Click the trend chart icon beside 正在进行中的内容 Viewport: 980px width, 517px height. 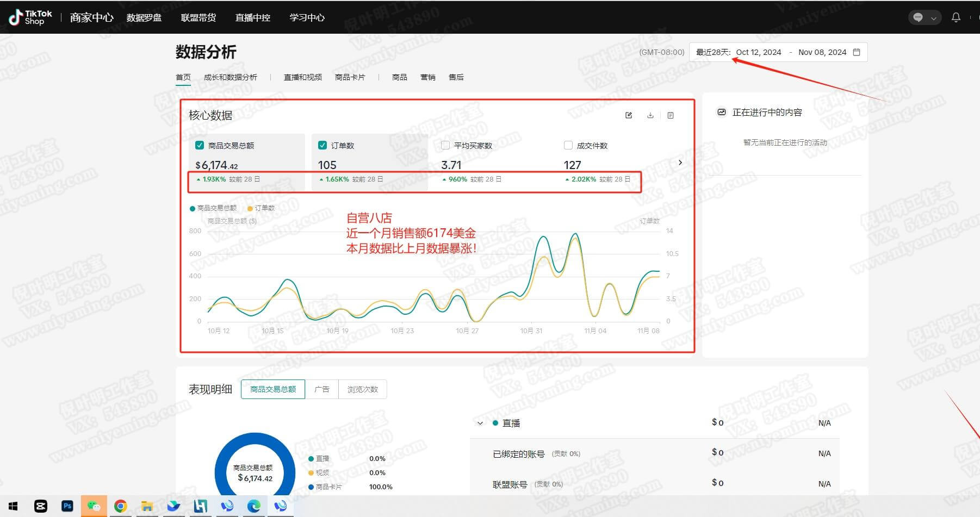[722, 112]
